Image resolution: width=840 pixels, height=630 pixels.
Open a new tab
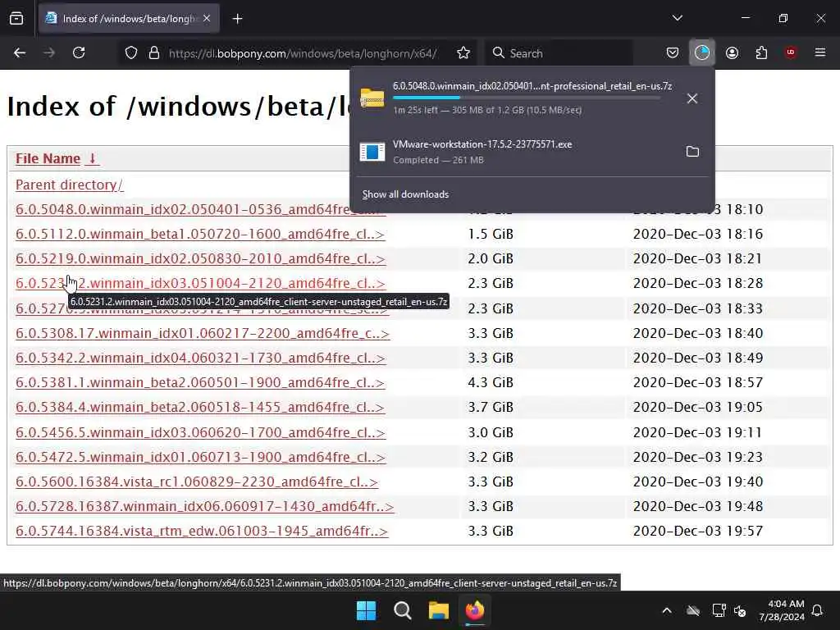tap(237, 19)
